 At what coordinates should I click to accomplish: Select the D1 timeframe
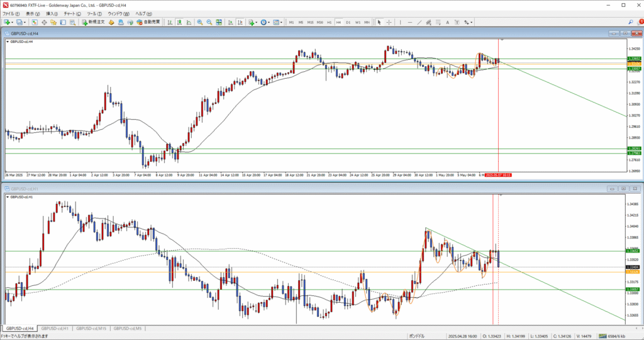348,22
